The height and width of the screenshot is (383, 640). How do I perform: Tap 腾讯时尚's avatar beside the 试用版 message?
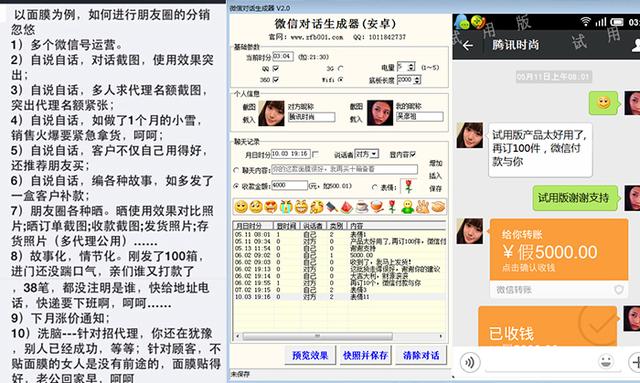(x=469, y=135)
